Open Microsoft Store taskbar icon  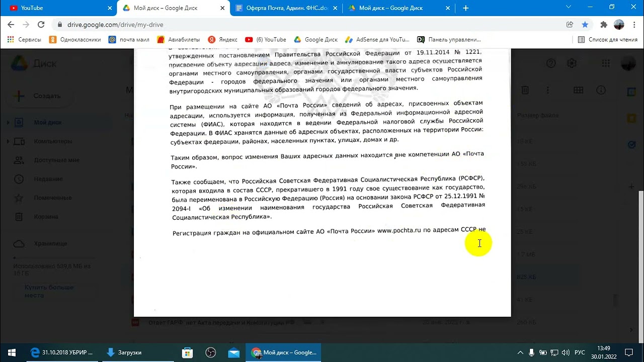(x=187, y=352)
